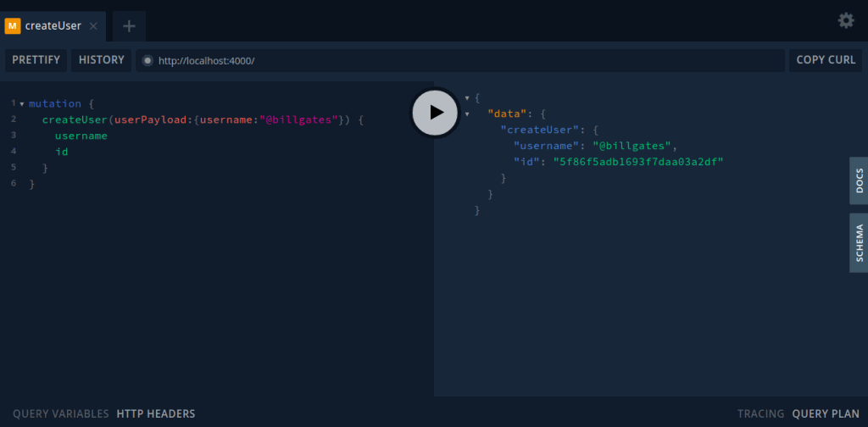The width and height of the screenshot is (868, 427).
Task: Close the createUser tab
Action: (93, 26)
